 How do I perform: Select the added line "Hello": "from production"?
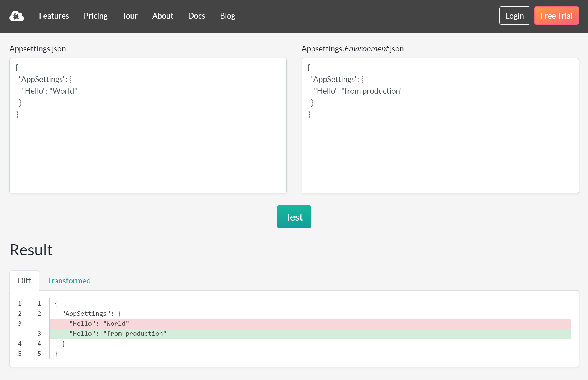pyautogui.click(x=118, y=334)
